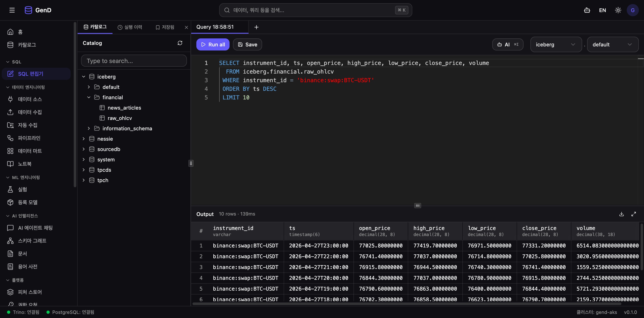The image size is (644, 318).
Task: Open 데이터 마트 page
Action: pos(36,151)
